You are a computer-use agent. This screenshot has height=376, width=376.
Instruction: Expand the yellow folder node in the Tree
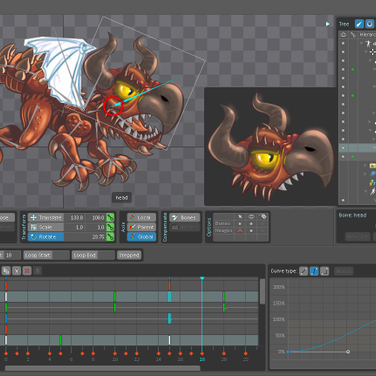point(366,165)
